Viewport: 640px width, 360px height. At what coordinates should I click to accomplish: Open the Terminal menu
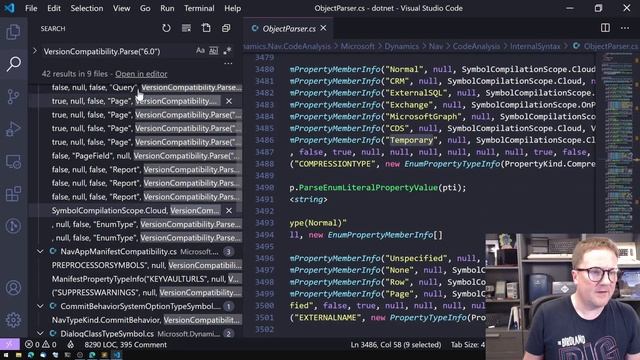(199, 8)
